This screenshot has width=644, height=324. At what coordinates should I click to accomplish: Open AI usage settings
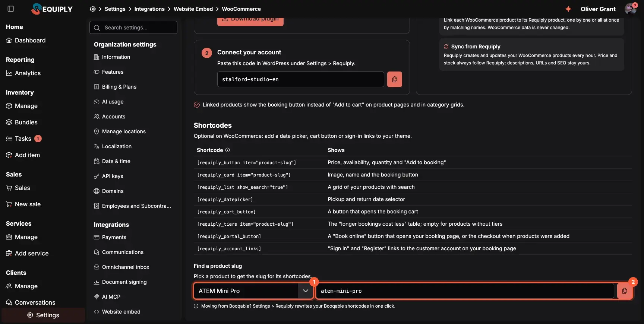click(x=108, y=102)
